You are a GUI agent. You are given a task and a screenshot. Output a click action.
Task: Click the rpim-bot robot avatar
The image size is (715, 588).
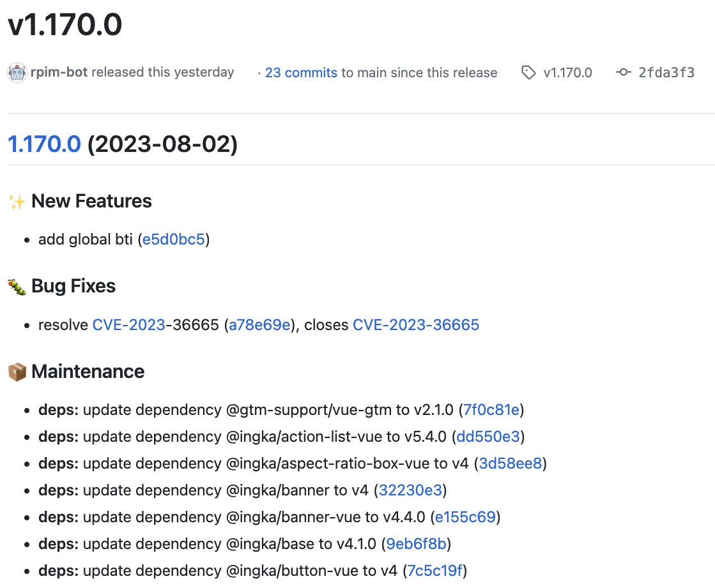[17, 73]
